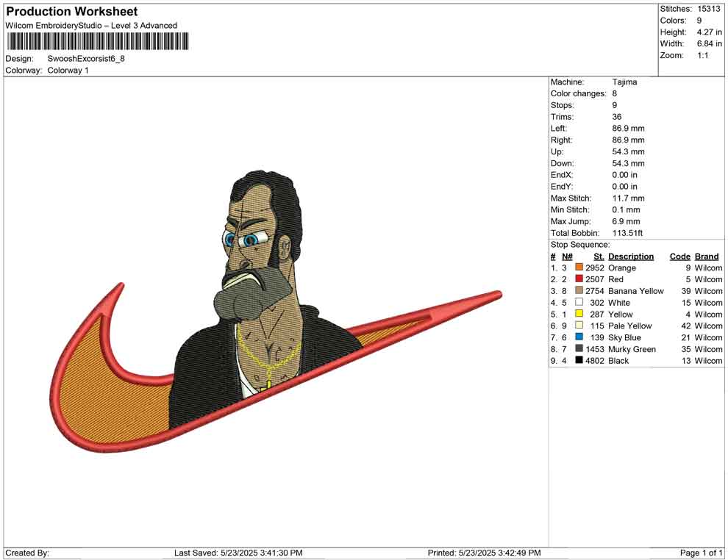This screenshot has height=560, width=728.
Task: Click the Black thread color swatch
Action: [x=579, y=360]
